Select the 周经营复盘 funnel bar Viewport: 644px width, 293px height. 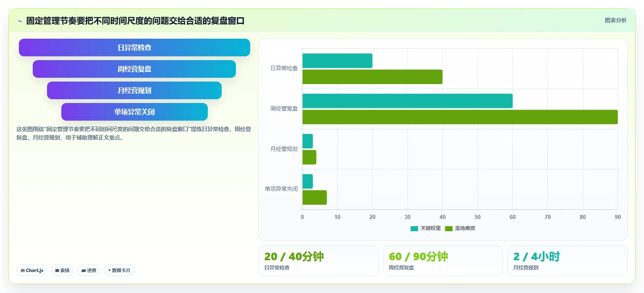click(134, 69)
